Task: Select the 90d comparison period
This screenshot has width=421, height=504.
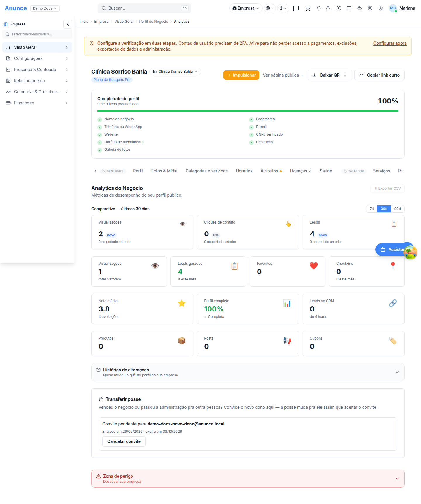Action: pos(398,209)
